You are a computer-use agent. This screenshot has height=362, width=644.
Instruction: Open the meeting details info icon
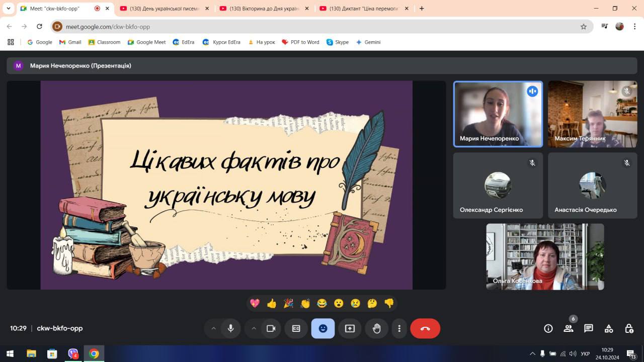548,328
